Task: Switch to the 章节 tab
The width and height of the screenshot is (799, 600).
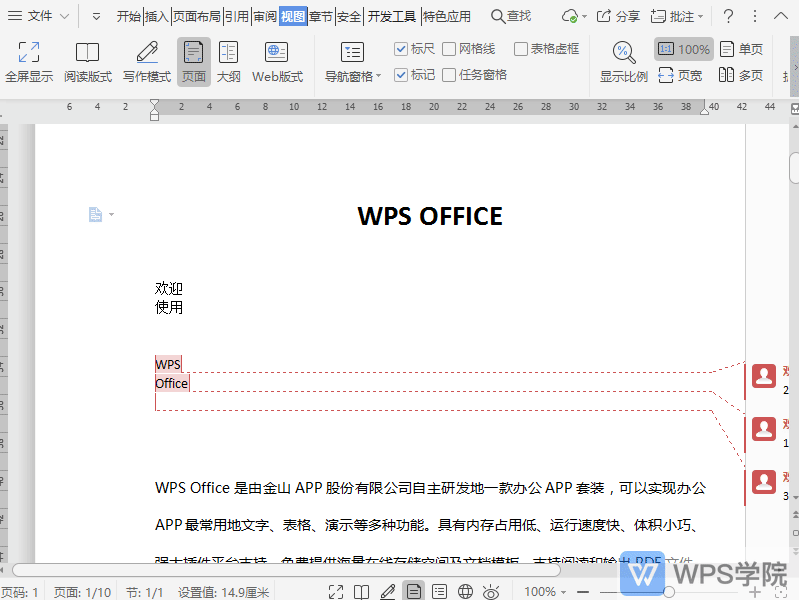Action: [321, 16]
